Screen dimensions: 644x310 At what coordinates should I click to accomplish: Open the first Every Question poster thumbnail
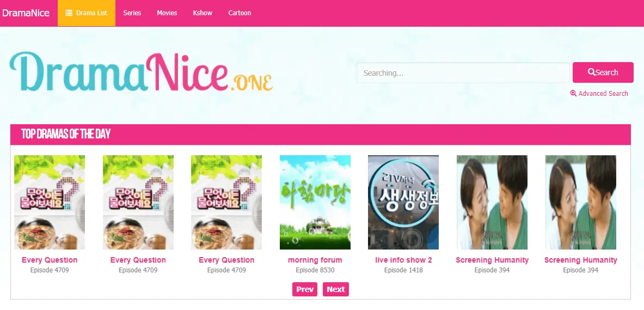(x=50, y=202)
